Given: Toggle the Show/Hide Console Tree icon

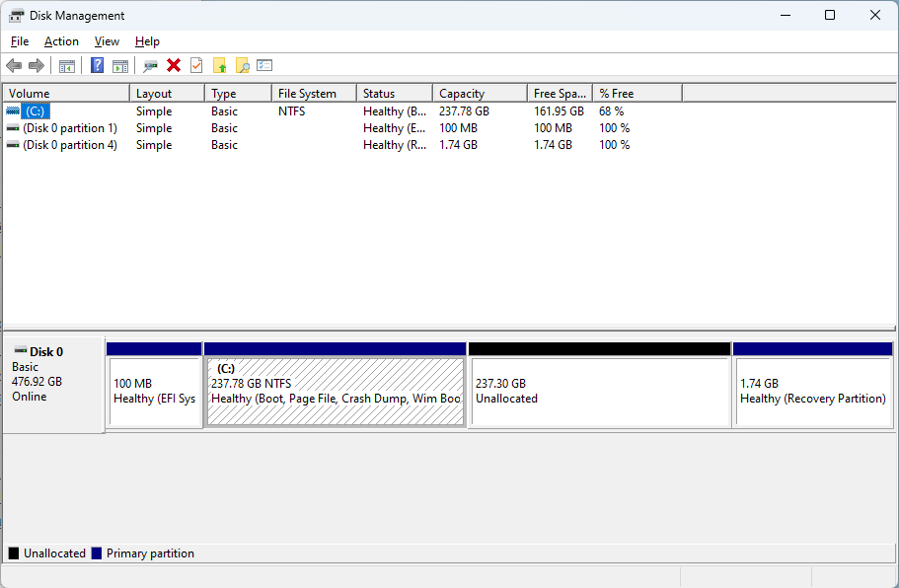Looking at the screenshot, I should click(x=67, y=66).
